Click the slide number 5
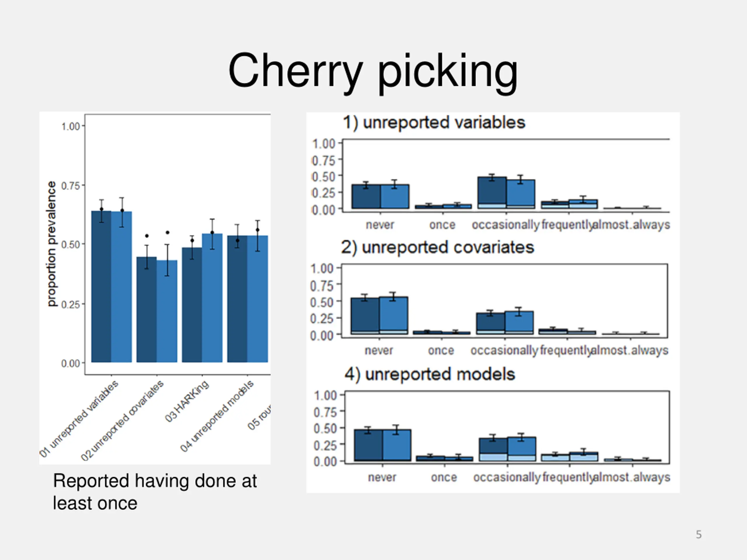 [699, 535]
